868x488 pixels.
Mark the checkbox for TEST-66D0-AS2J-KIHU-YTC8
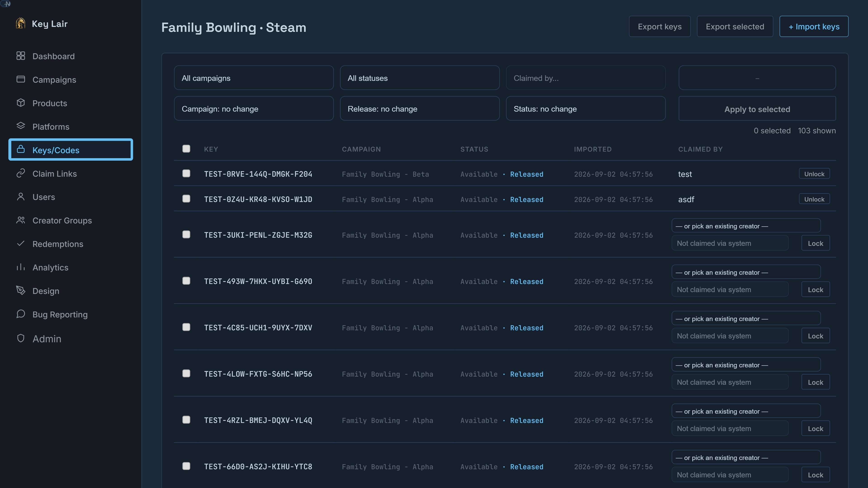(186, 466)
